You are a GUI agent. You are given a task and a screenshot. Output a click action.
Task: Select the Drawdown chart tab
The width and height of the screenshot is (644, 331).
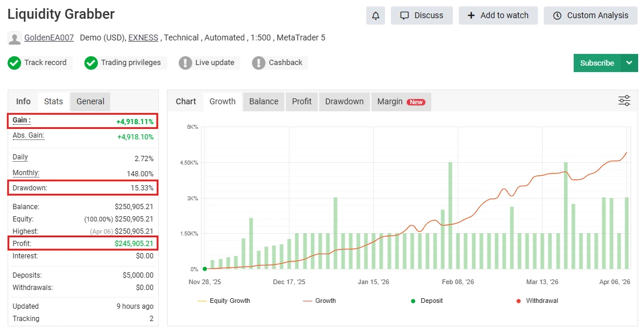pos(344,101)
